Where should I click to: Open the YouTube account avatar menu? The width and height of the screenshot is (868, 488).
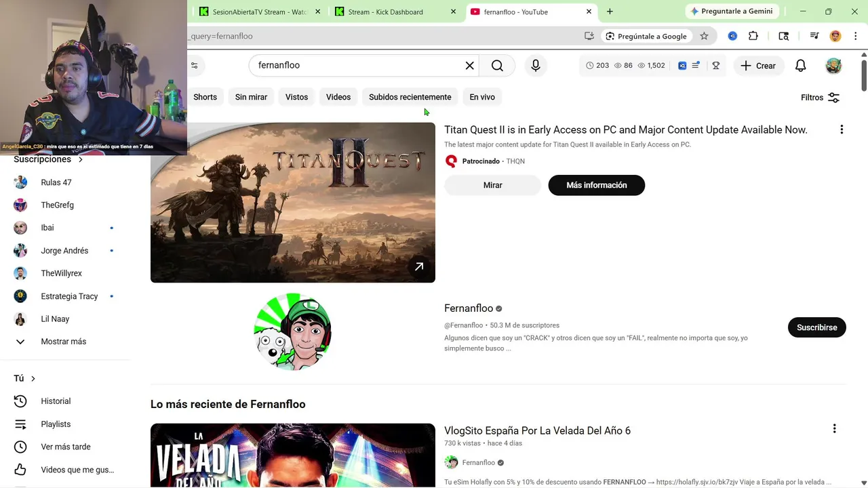(x=833, y=66)
